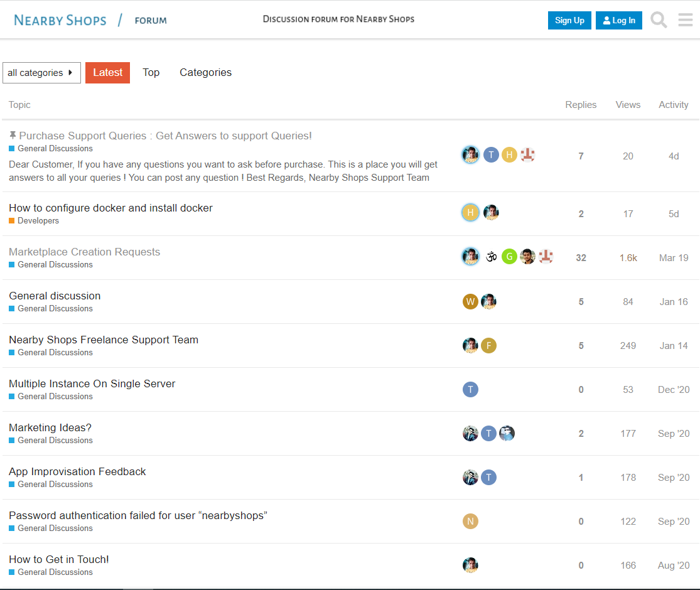Click the Log In button
The width and height of the screenshot is (700, 590).
click(x=619, y=21)
